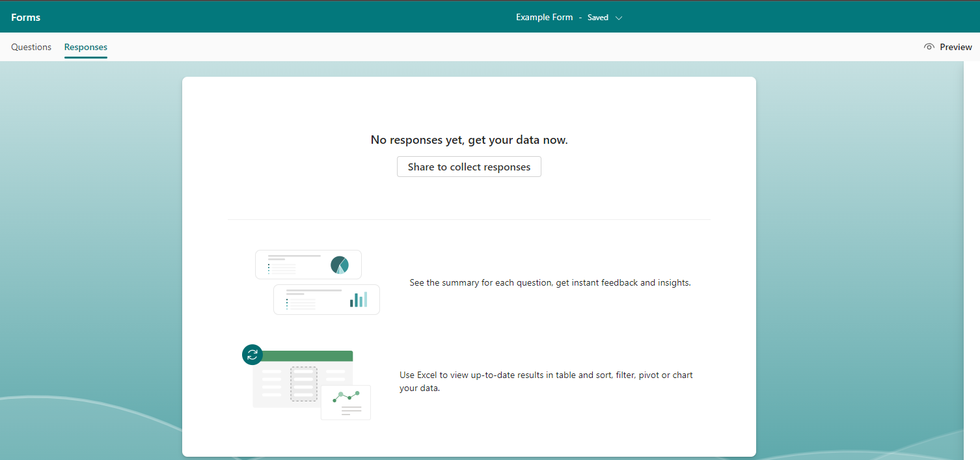Expand the chevron next to Saved
Screen dimensions: 980x460
point(619,18)
